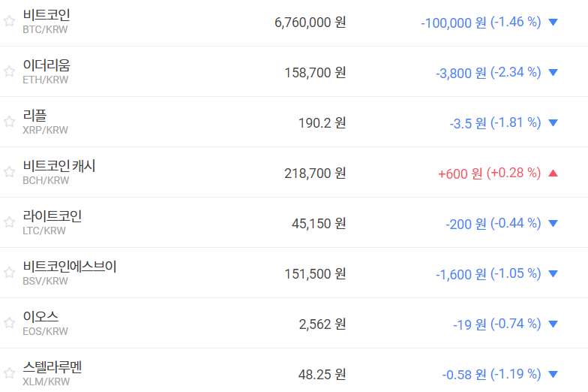Viewport: 588px width, 392px height.
Task: Click the 2,562 원 EOS price
Action: pos(322,324)
